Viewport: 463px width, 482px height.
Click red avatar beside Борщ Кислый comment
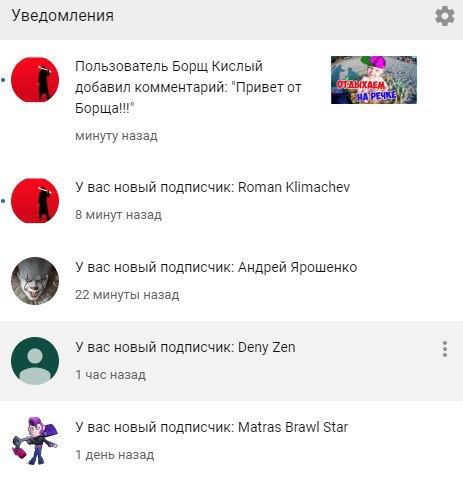coord(35,80)
